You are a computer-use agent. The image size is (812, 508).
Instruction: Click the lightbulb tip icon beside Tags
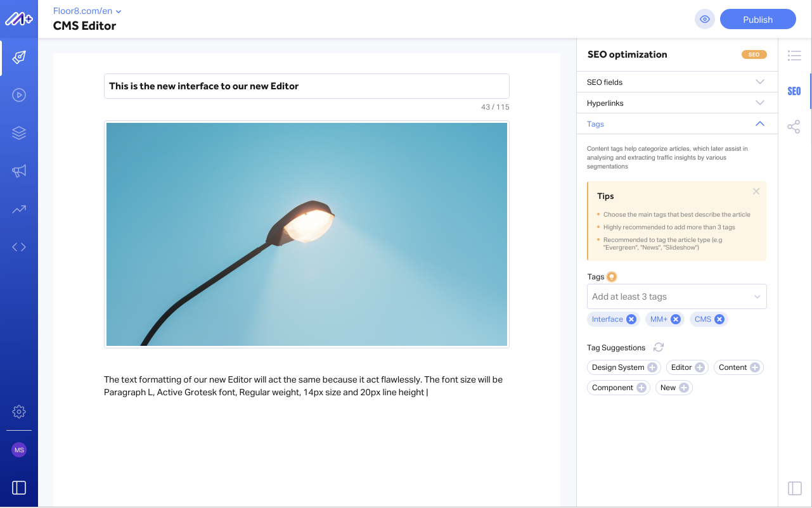pyautogui.click(x=612, y=277)
